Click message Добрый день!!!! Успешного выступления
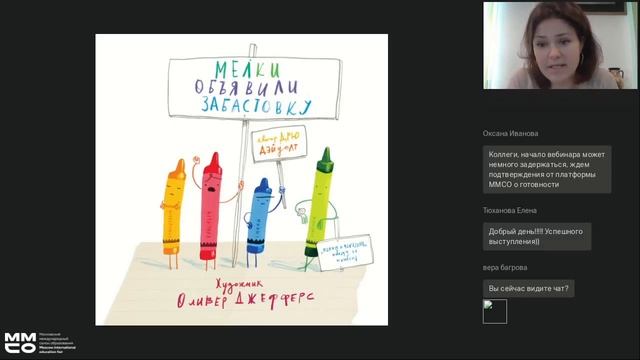This screenshot has height=360, width=640. [x=537, y=237]
